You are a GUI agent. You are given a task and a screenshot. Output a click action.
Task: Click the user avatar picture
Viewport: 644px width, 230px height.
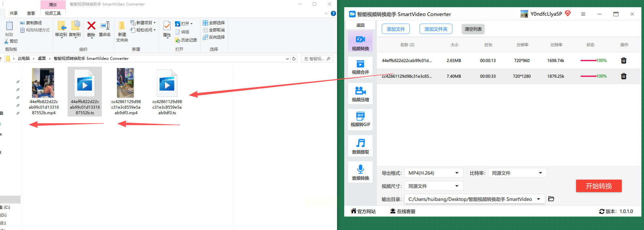[524, 14]
